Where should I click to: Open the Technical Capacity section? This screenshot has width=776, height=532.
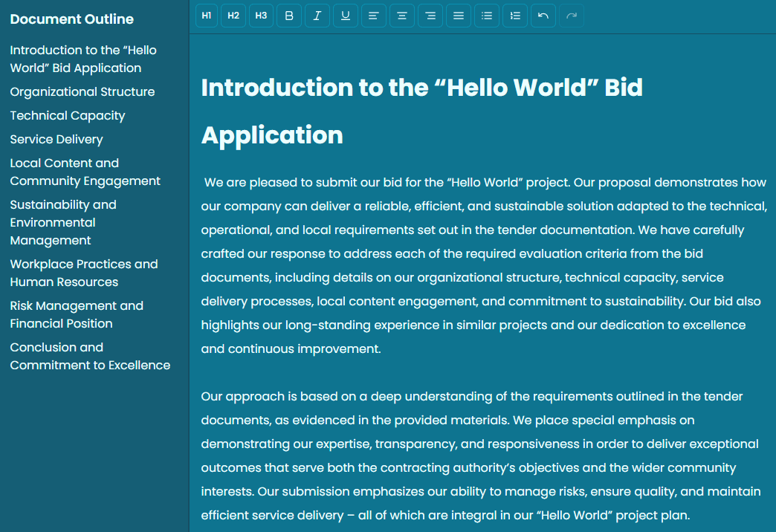pyautogui.click(x=67, y=115)
